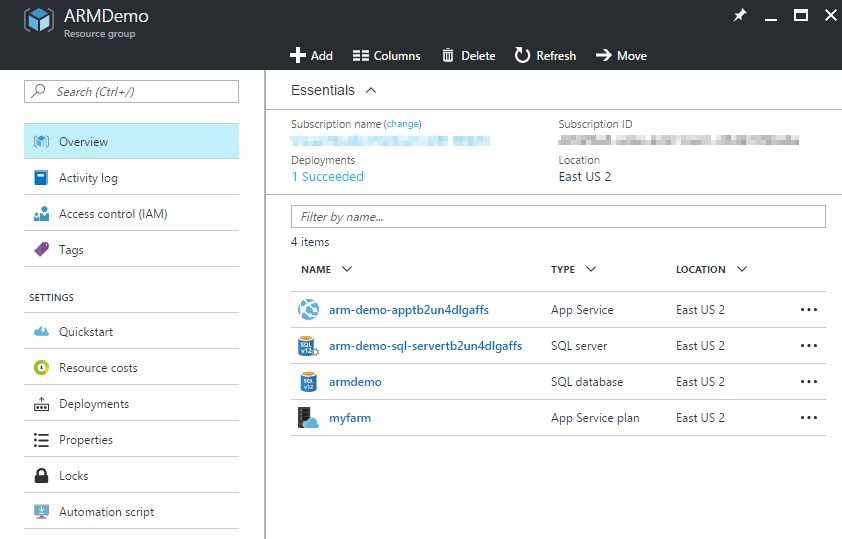Click the subscription name change link

[403, 124]
